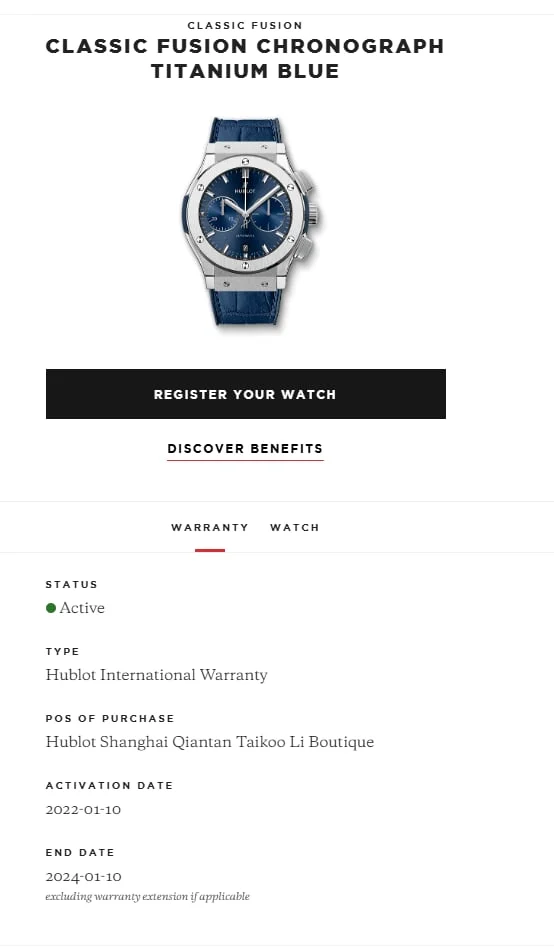Click the Classic Fusion collection label

[x=245, y=25]
